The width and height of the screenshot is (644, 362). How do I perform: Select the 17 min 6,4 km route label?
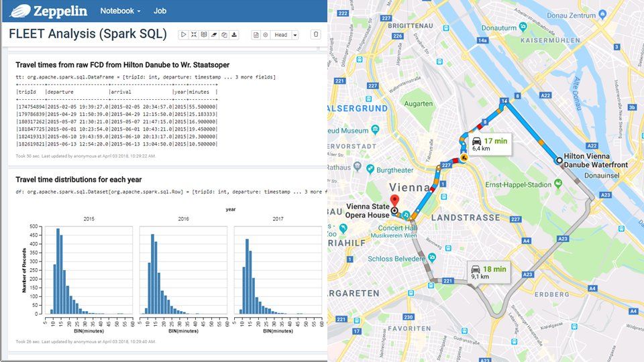point(490,144)
